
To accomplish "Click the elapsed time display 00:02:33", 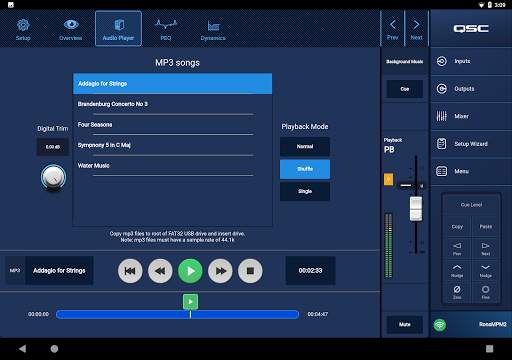I will 310,271.
